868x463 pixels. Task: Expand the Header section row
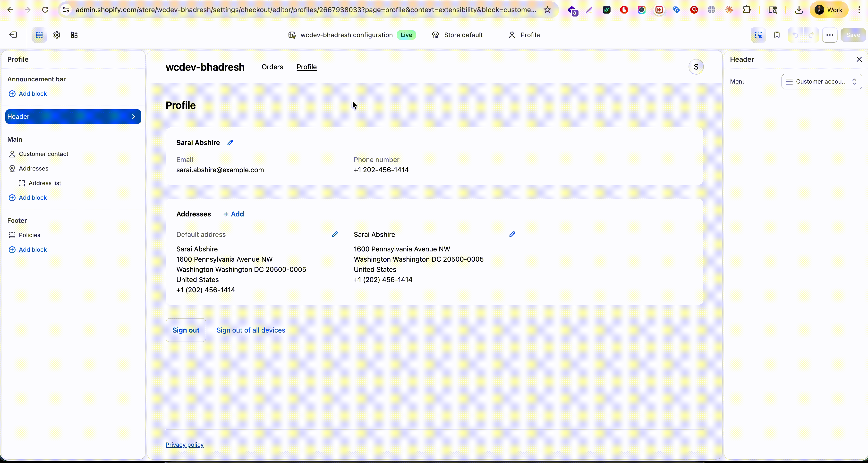click(x=73, y=117)
